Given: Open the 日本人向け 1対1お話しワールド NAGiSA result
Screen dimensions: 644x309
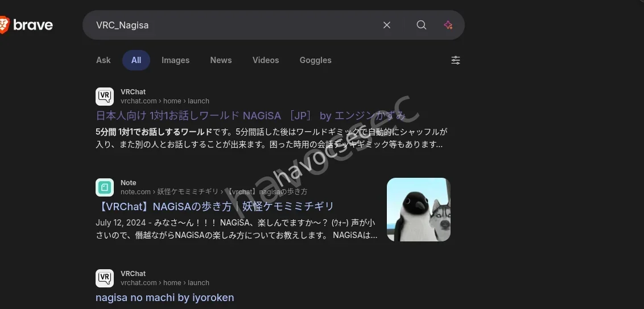Looking at the screenshot, I should point(251,115).
